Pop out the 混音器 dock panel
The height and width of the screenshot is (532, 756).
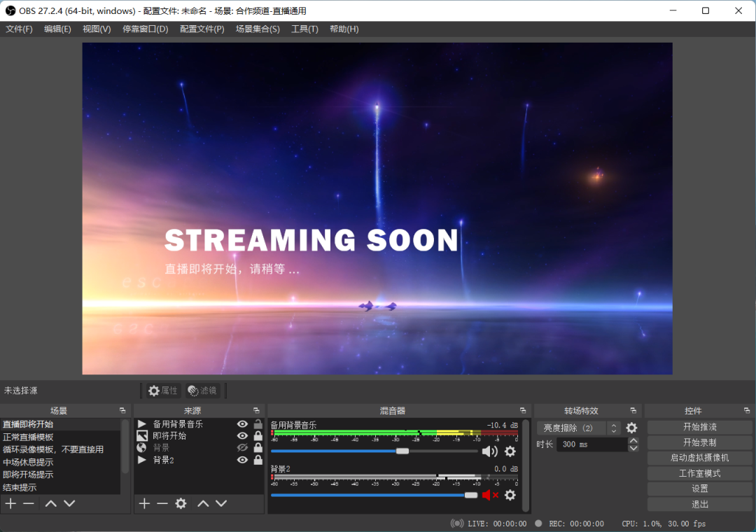coord(523,411)
